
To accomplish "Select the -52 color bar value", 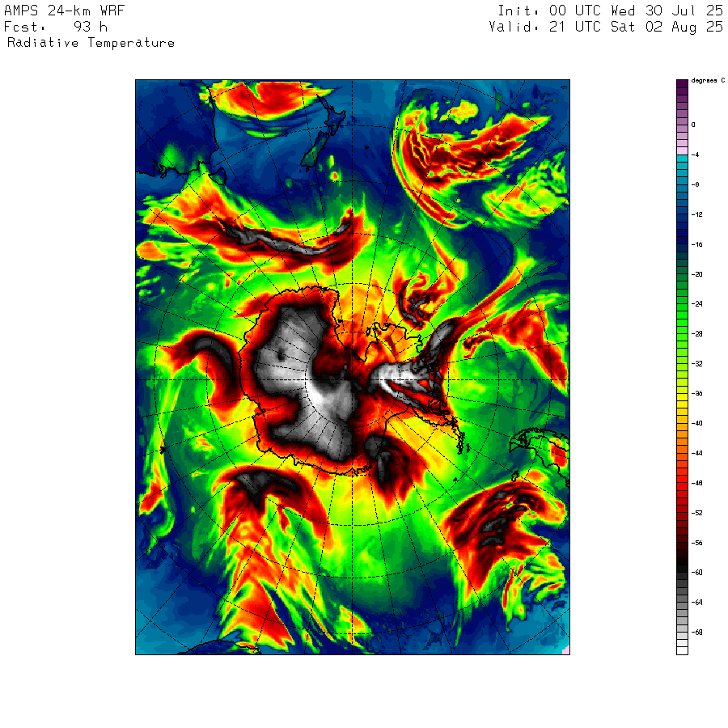I will [697, 513].
